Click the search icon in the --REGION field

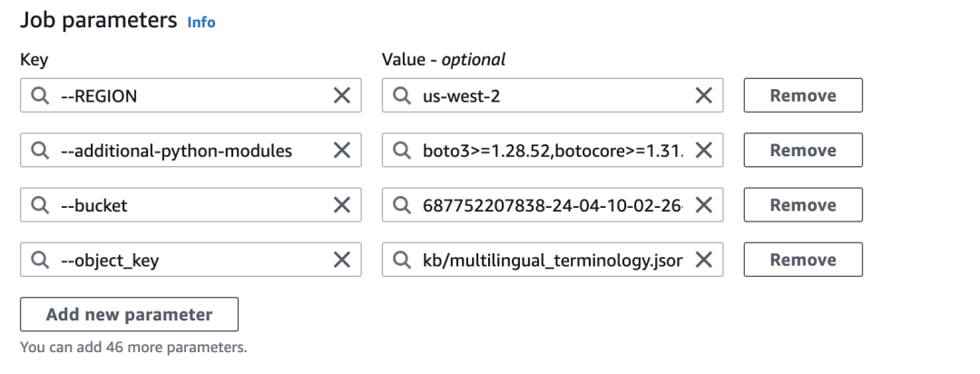click(40, 96)
